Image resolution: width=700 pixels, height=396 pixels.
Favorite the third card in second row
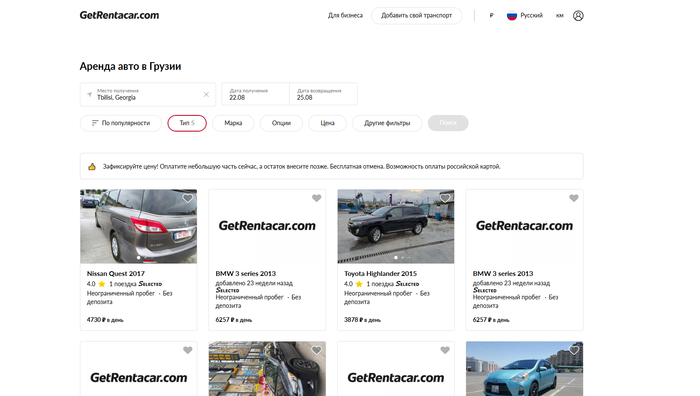coord(445,350)
